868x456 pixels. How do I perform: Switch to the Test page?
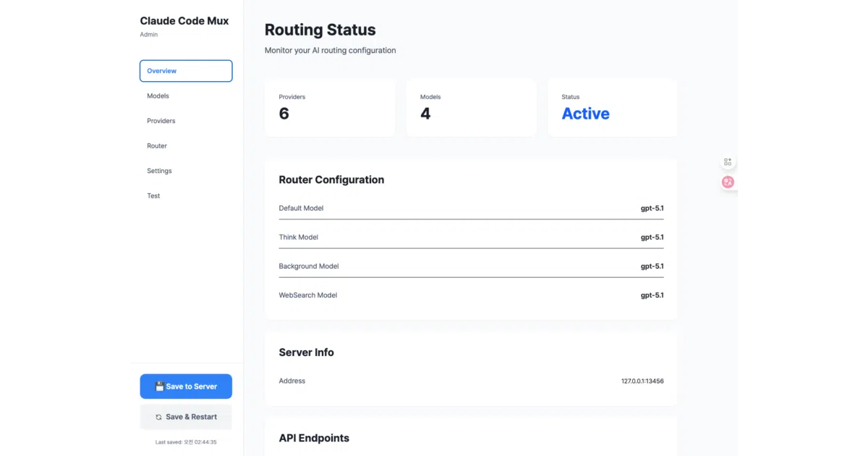pyautogui.click(x=186, y=195)
